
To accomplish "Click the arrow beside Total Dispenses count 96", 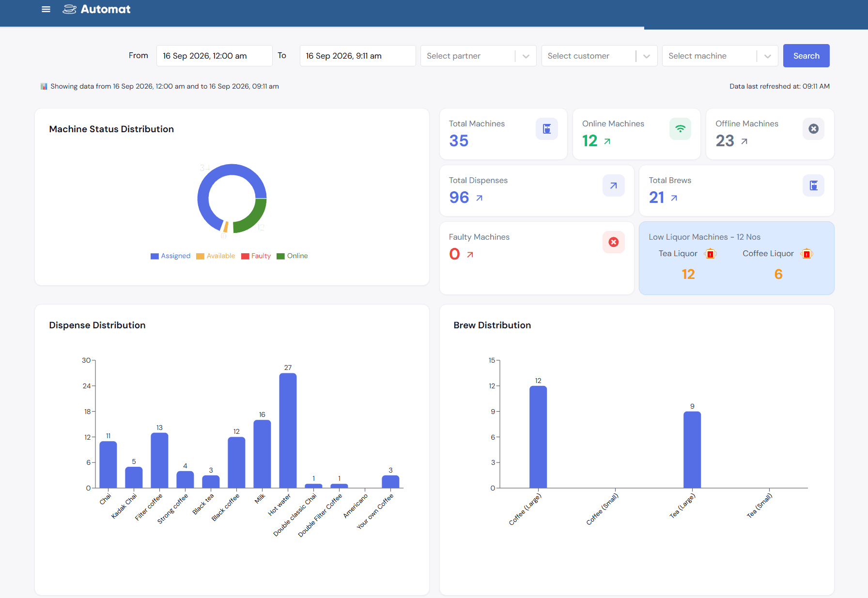I will tap(479, 198).
